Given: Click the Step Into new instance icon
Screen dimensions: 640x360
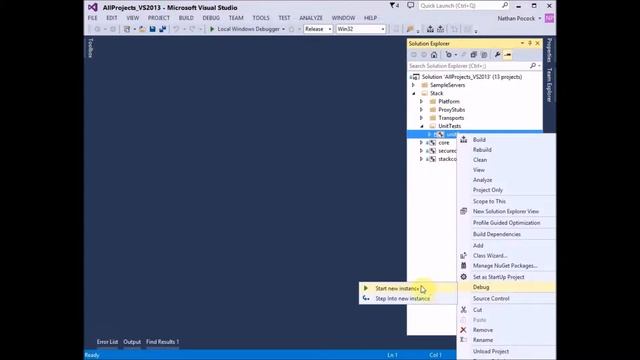Looking at the screenshot, I should [x=366, y=298].
